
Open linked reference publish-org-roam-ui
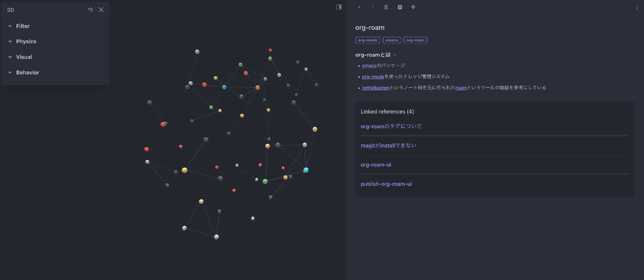point(386,184)
